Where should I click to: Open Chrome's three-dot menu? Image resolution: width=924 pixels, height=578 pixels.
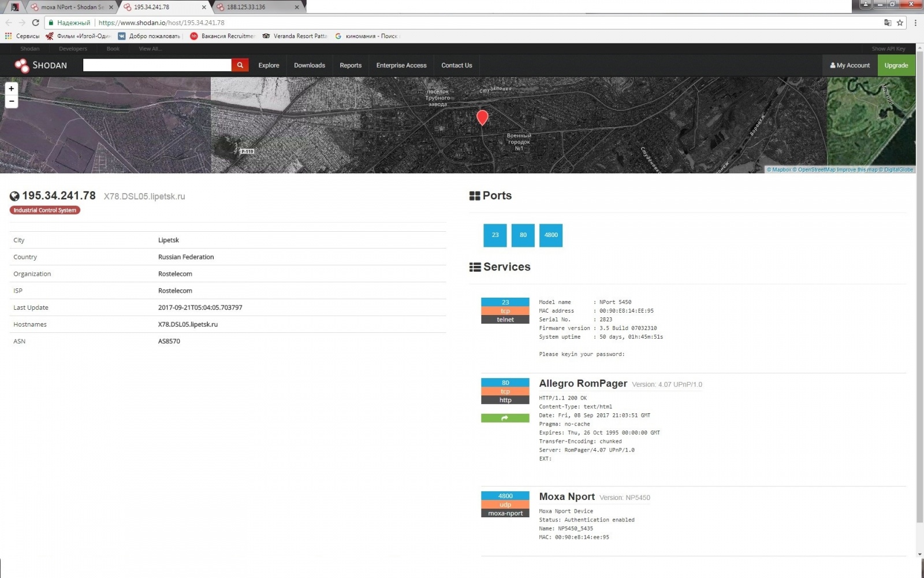[x=915, y=23]
